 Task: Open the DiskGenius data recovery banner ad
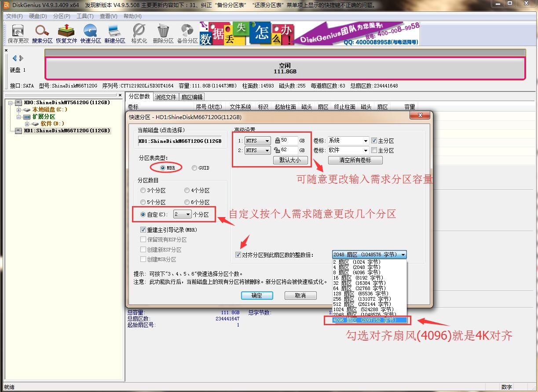click(309, 33)
